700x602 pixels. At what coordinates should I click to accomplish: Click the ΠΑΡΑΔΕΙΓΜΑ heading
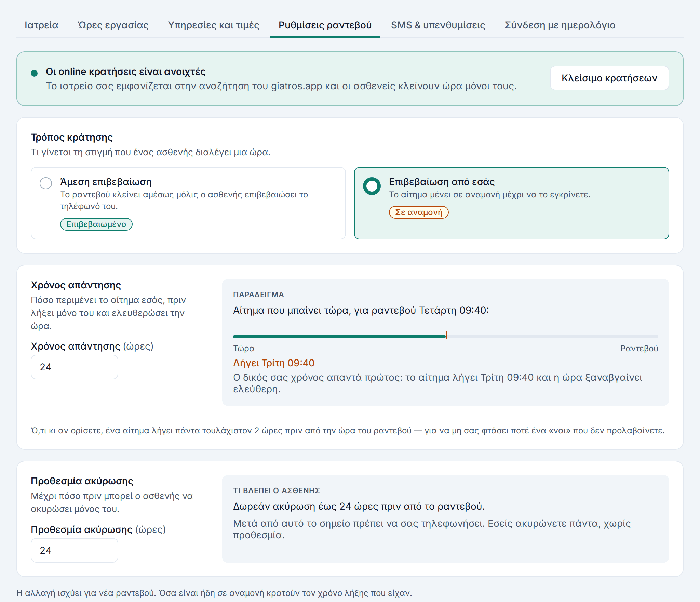(258, 295)
